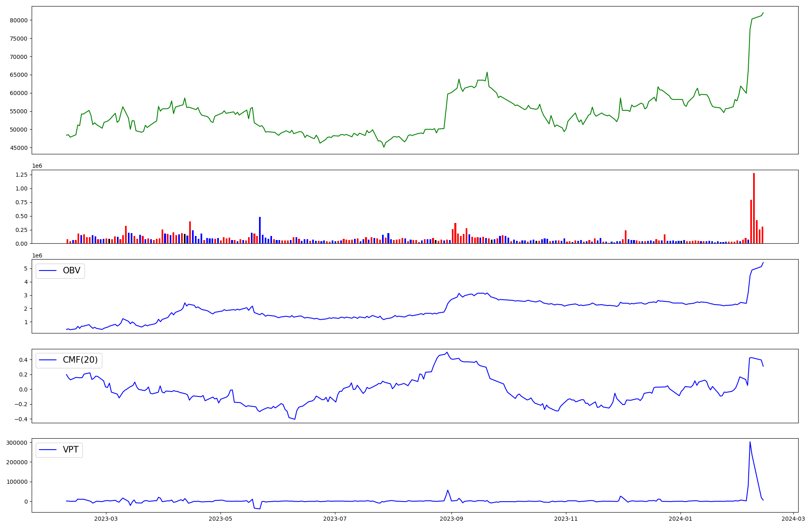Click the 2023-11 x-axis date label

click(566, 519)
